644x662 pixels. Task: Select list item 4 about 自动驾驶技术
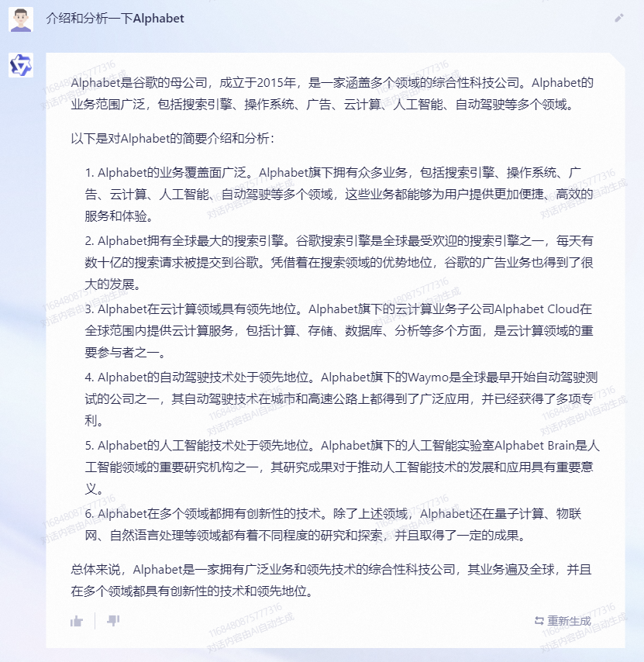coord(341,399)
